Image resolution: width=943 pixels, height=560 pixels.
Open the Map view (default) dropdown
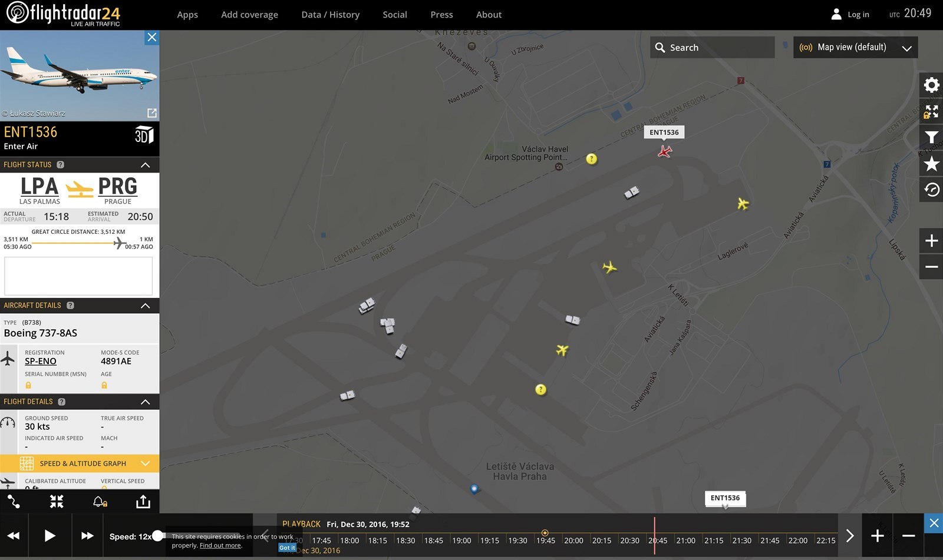click(855, 48)
